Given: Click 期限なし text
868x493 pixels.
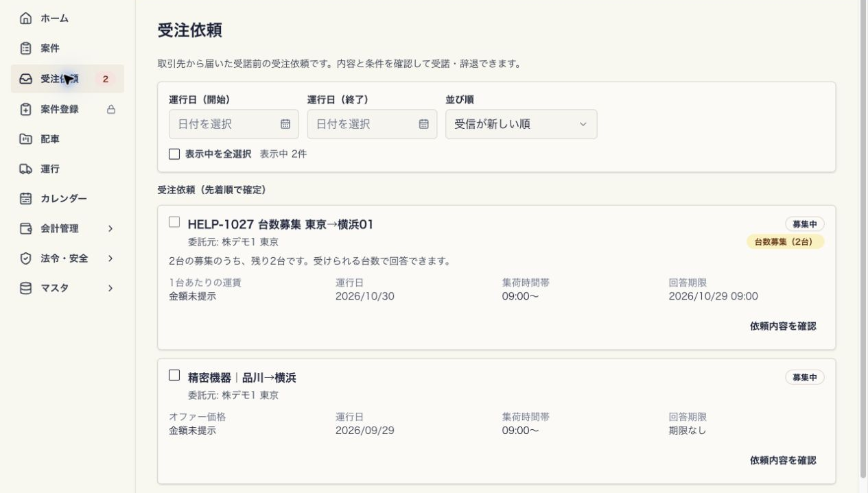Looking at the screenshot, I should point(688,431).
